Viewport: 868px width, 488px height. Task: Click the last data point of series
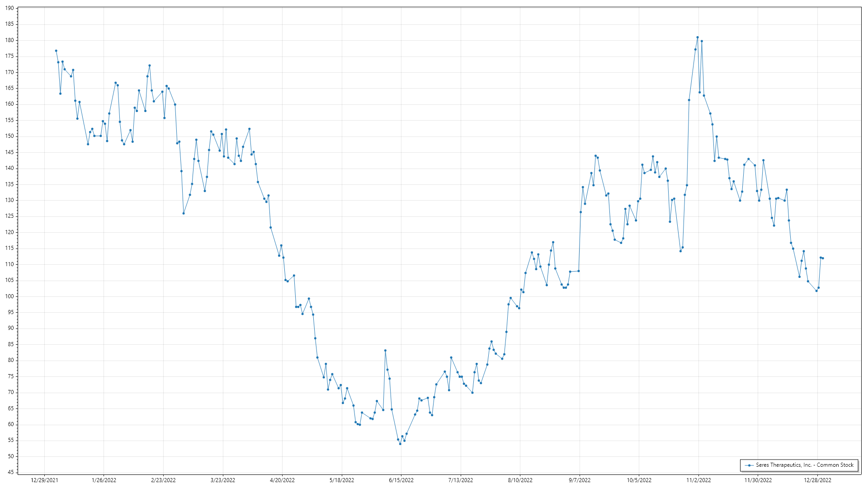pos(823,258)
